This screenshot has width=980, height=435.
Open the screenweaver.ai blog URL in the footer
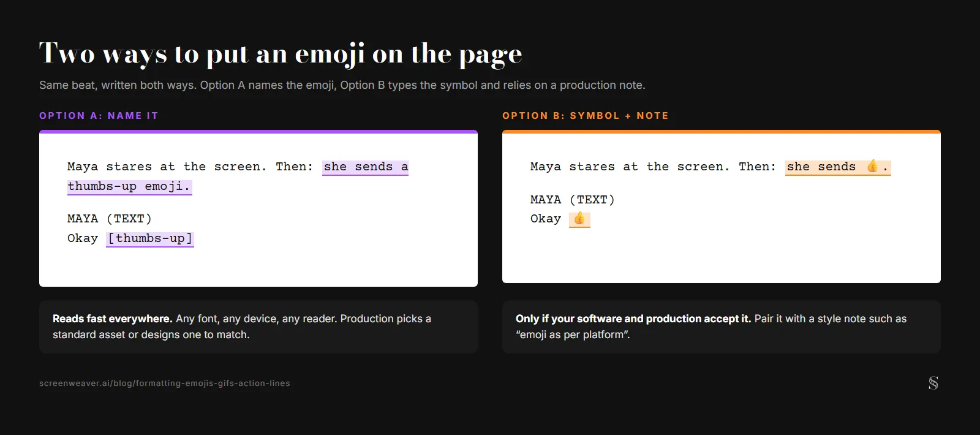click(165, 384)
